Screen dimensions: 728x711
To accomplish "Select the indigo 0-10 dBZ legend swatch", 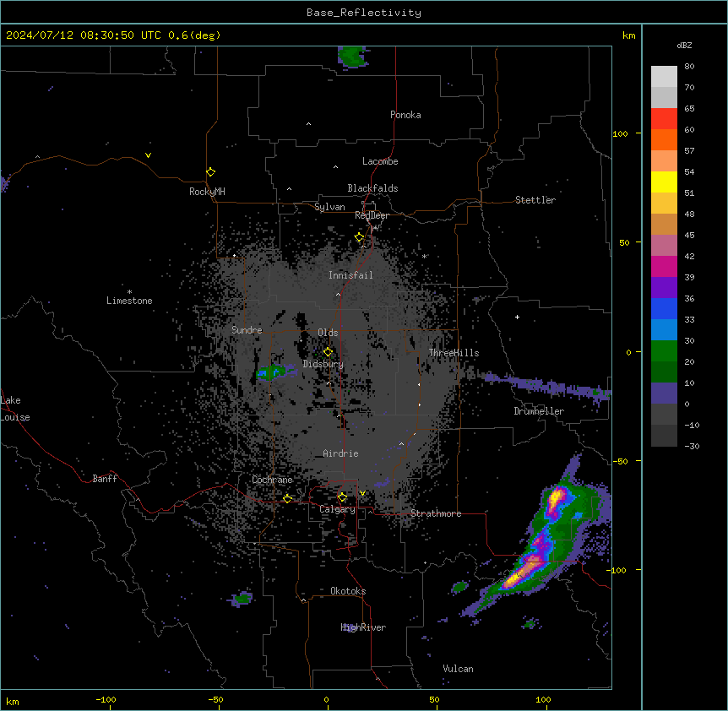I will pos(664,393).
